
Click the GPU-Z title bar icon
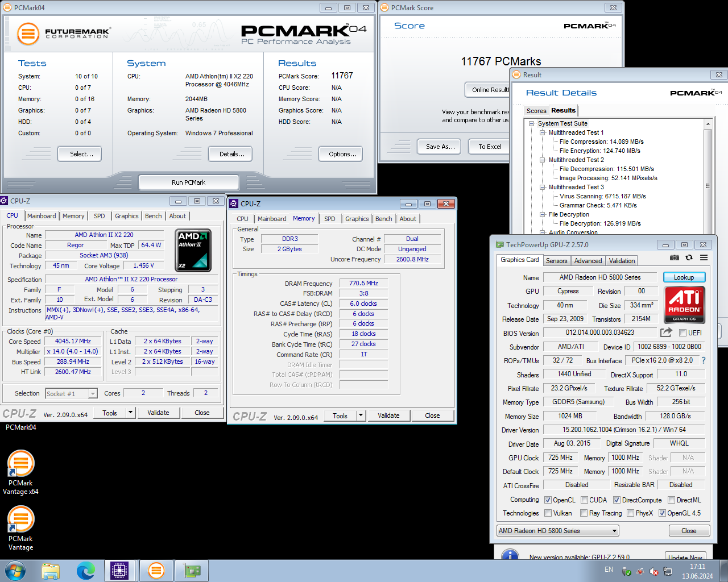[500, 245]
